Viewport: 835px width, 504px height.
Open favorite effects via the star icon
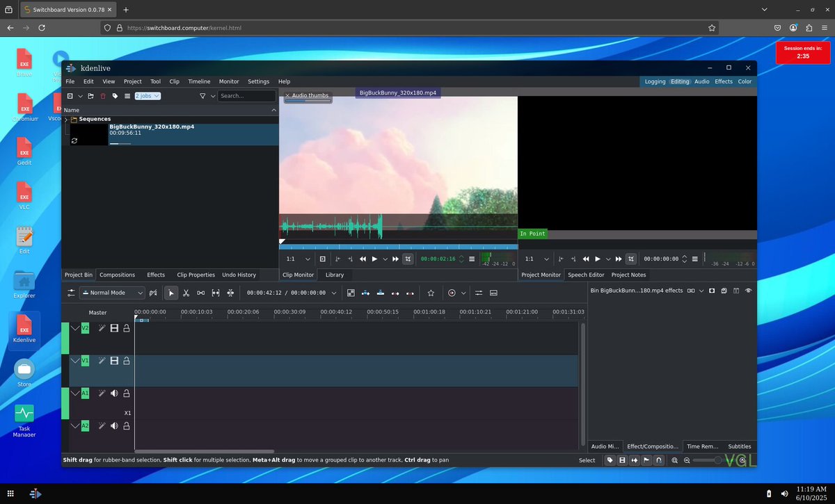[431, 293]
